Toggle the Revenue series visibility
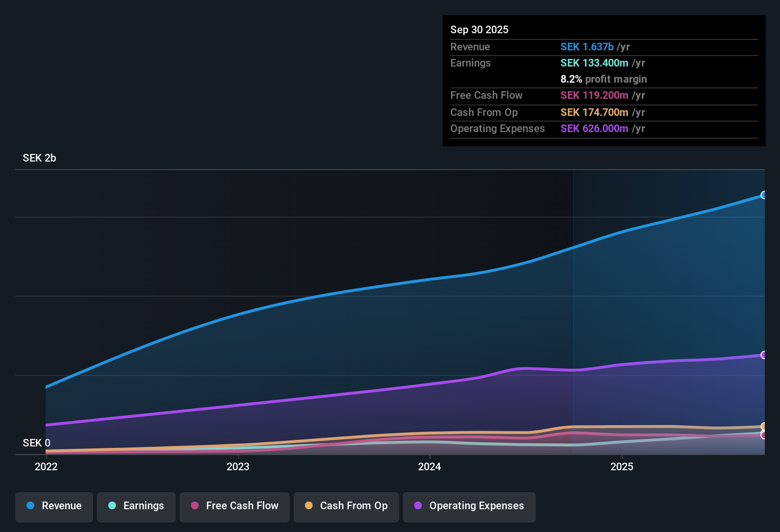 point(54,506)
